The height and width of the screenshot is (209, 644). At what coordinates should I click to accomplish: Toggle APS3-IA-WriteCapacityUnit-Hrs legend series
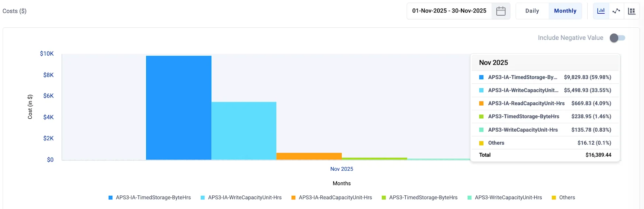pos(244,198)
